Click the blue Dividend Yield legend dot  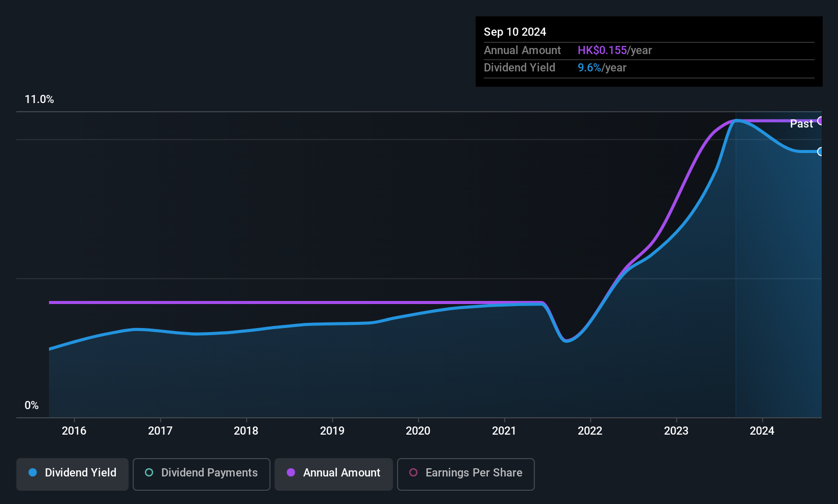[x=33, y=472]
